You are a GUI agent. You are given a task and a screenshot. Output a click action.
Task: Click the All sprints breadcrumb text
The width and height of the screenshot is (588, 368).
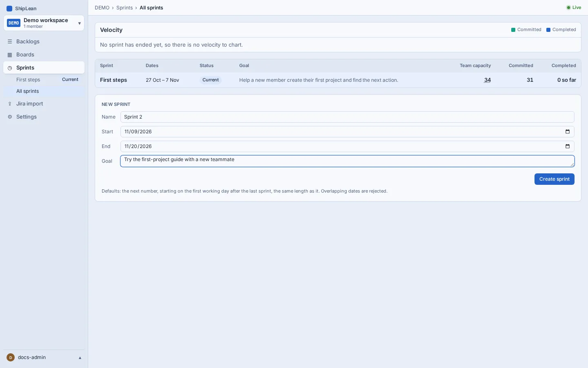pyautogui.click(x=151, y=8)
